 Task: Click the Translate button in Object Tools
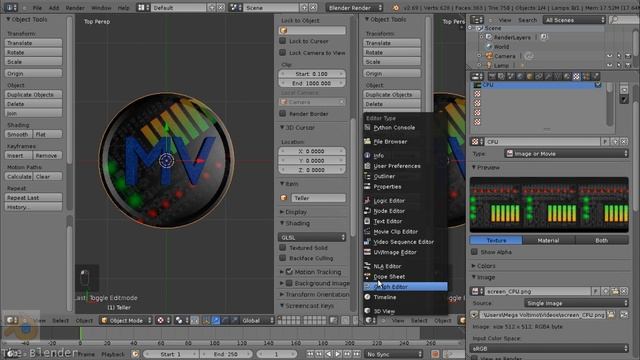(33, 43)
